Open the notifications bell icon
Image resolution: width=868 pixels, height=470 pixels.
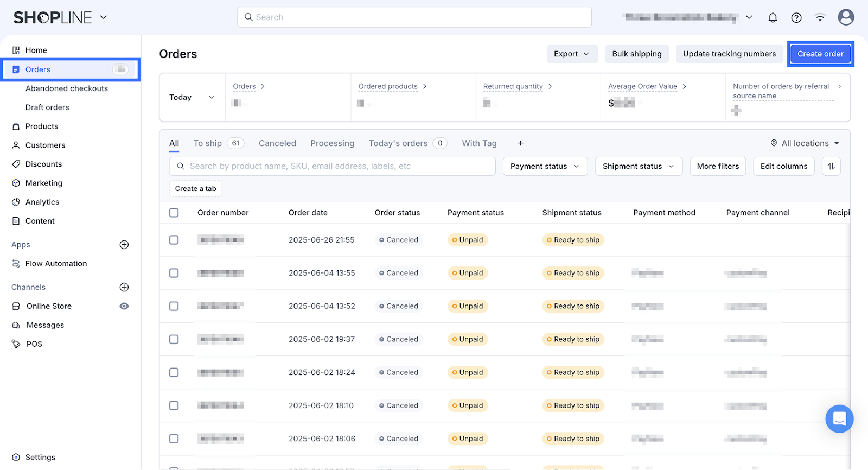pyautogui.click(x=773, y=17)
